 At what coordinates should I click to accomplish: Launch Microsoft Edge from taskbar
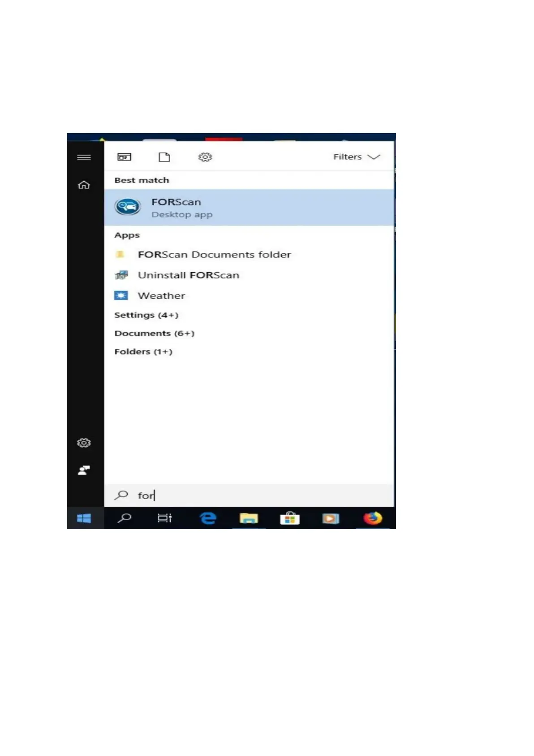click(208, 518)
